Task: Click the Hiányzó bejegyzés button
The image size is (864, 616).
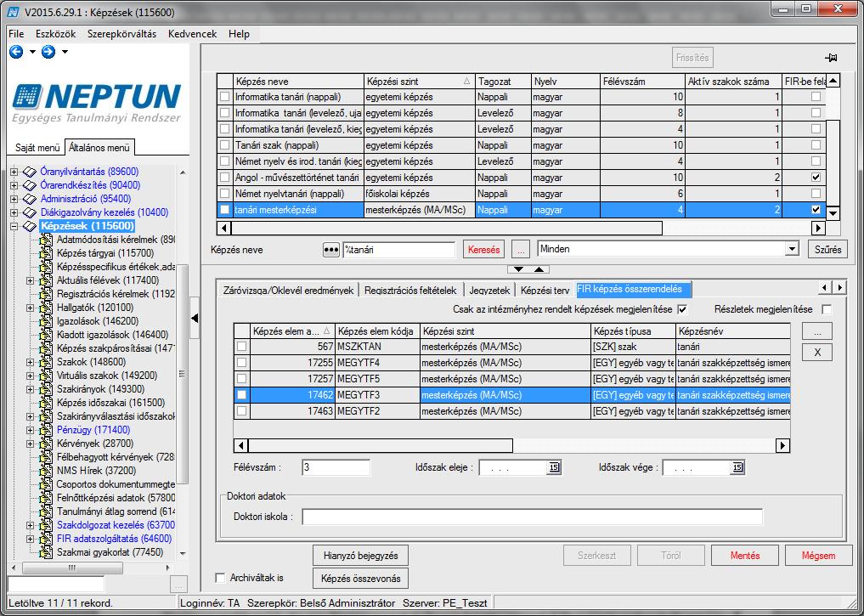Action: pyautogui.click(x=361, y=556)
